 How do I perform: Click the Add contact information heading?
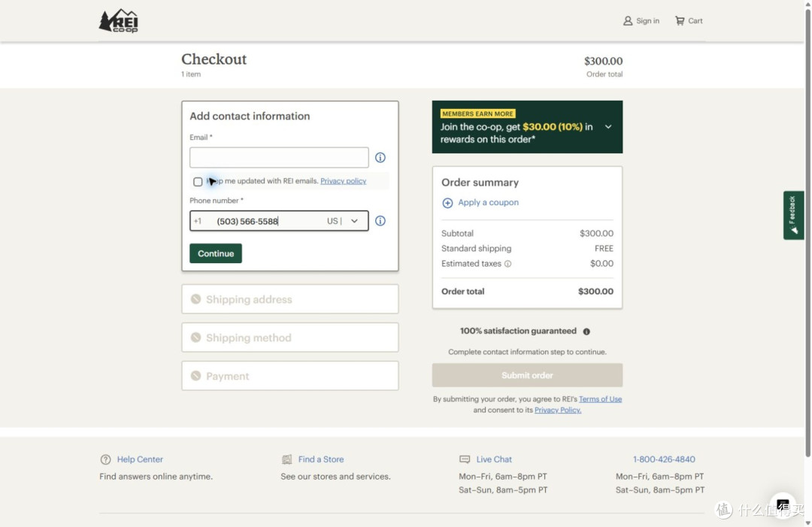[x=250, y=116]
